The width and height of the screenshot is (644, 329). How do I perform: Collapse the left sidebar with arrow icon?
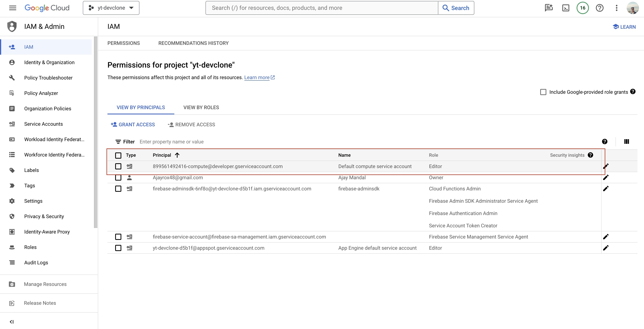point(12,322)
